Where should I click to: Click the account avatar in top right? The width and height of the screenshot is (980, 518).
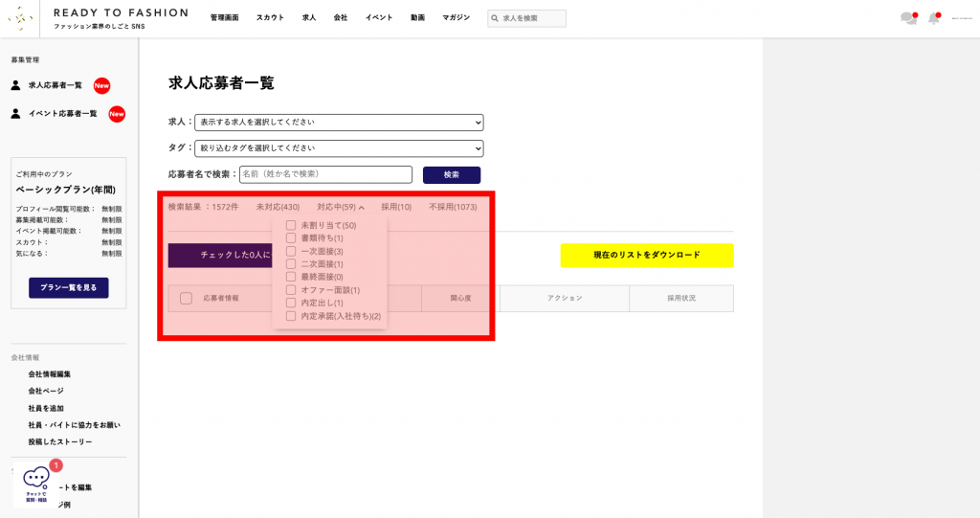[961, 18]
